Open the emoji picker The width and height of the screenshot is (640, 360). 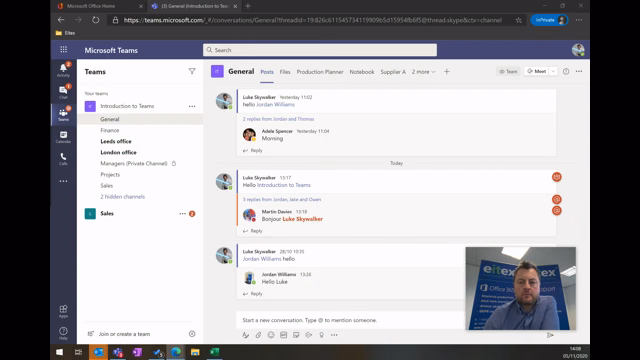[271, 335]
